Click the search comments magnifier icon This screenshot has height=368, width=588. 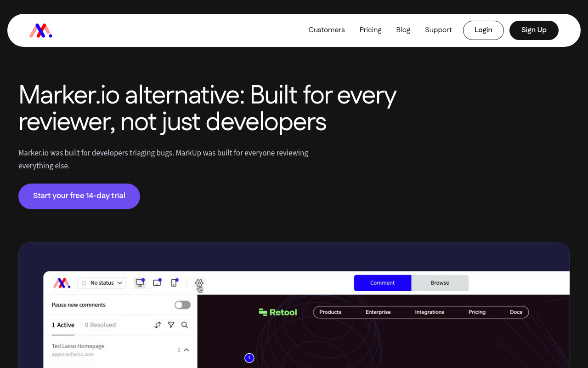click(185, 325)
